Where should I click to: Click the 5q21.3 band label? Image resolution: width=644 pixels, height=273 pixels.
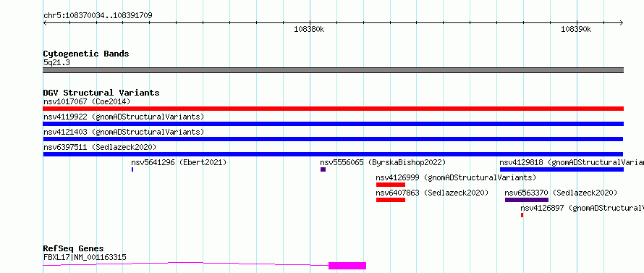pyautogui.click(x=56, y=62)
